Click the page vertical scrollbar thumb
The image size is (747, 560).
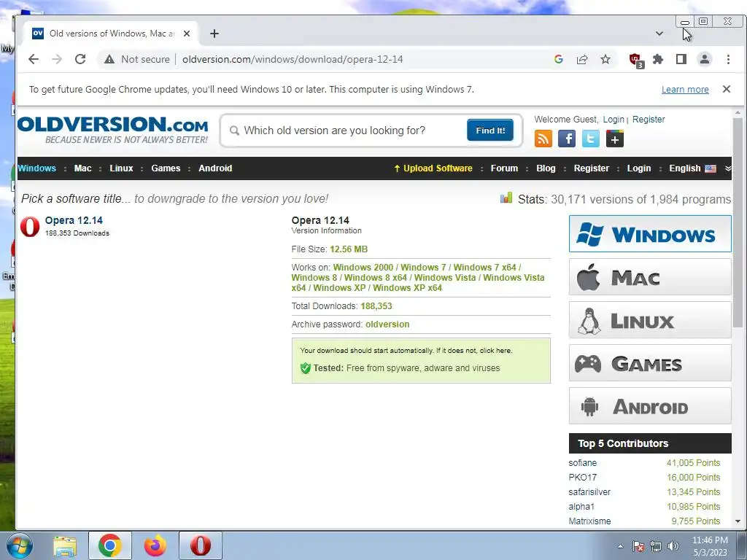(x=738, y=222)
